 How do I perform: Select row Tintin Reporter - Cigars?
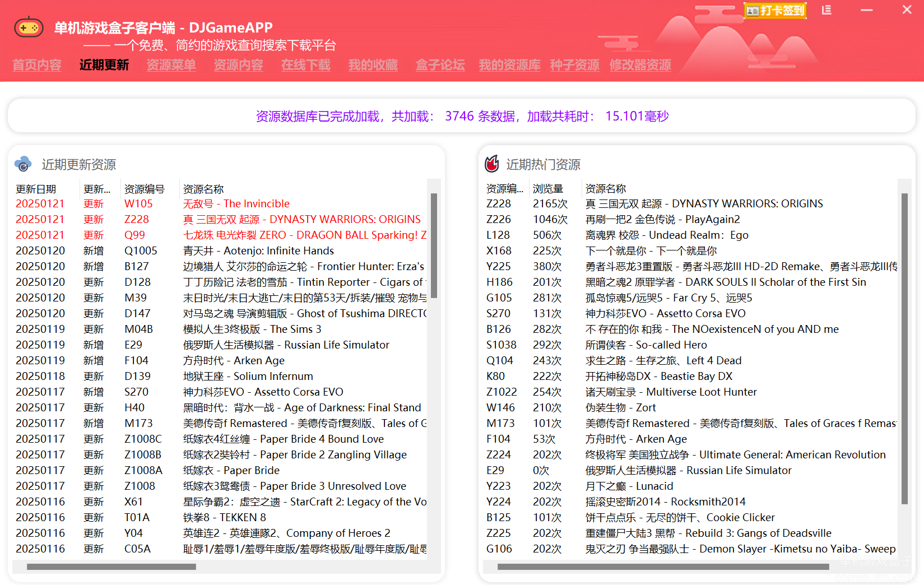(x=220, y=282)
